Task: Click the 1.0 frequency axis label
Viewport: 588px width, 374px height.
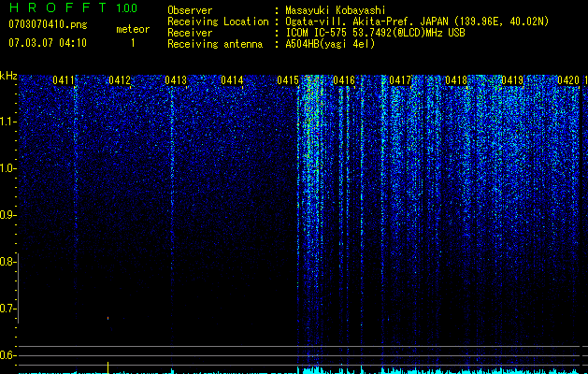Action: click(x=7, y=168)
